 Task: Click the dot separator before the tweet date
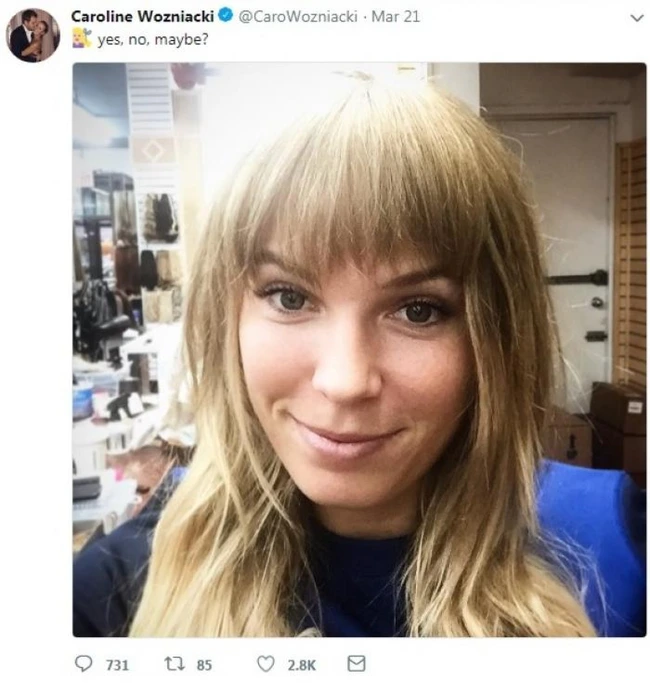click(365, 17)
